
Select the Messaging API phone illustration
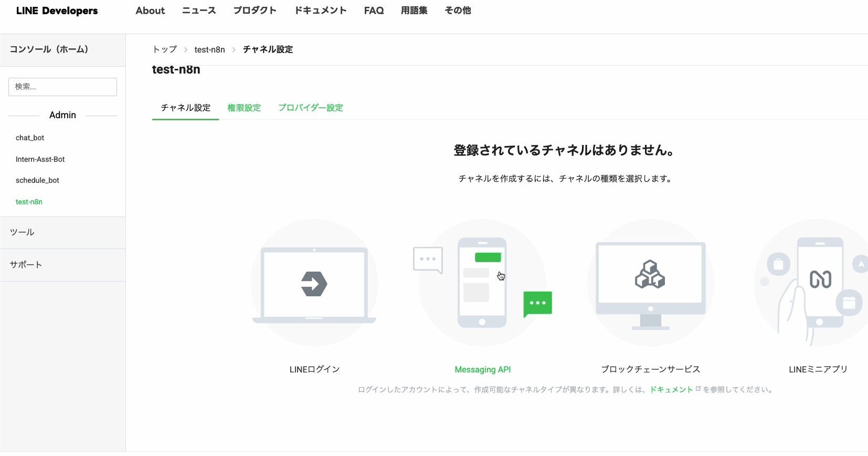click(482, 283)
